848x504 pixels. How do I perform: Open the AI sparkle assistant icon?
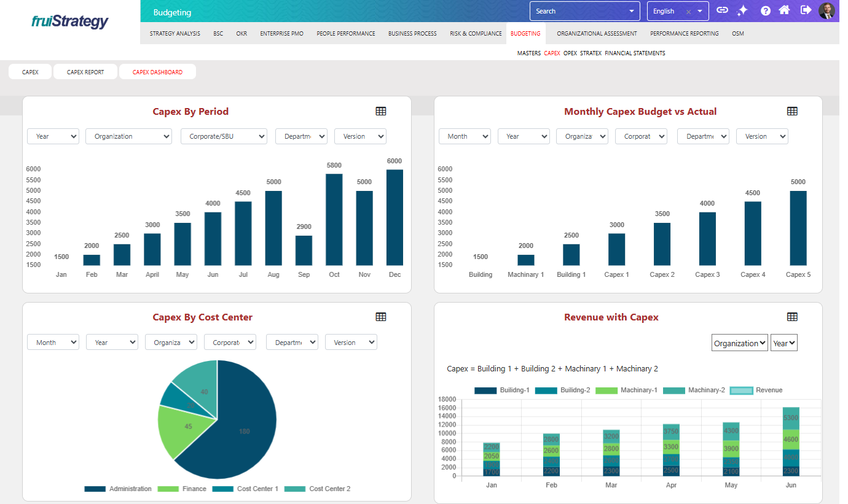(742, 10)
